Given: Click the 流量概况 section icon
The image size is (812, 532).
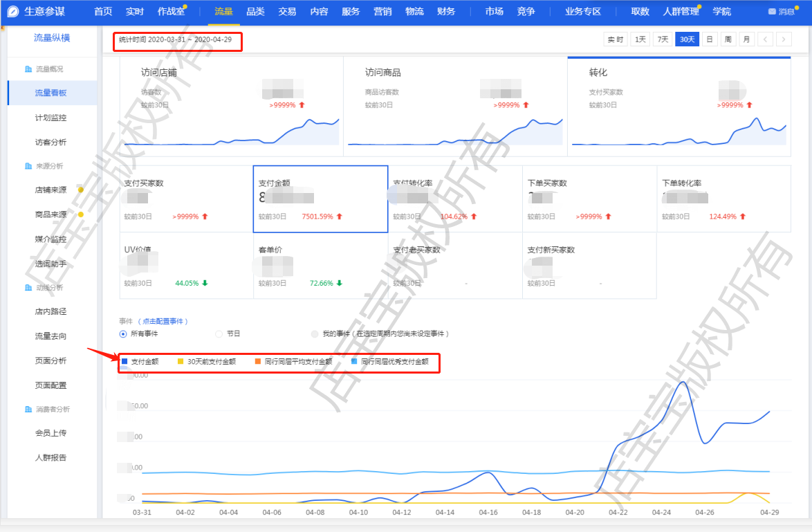Looking at the screenshot, I should click(28, 69).
